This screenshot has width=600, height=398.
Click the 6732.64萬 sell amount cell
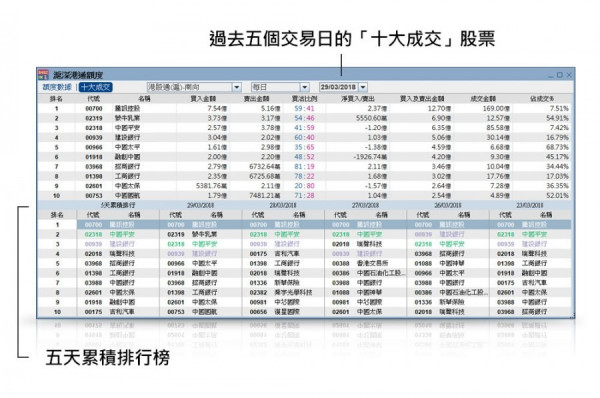point(264,166)
